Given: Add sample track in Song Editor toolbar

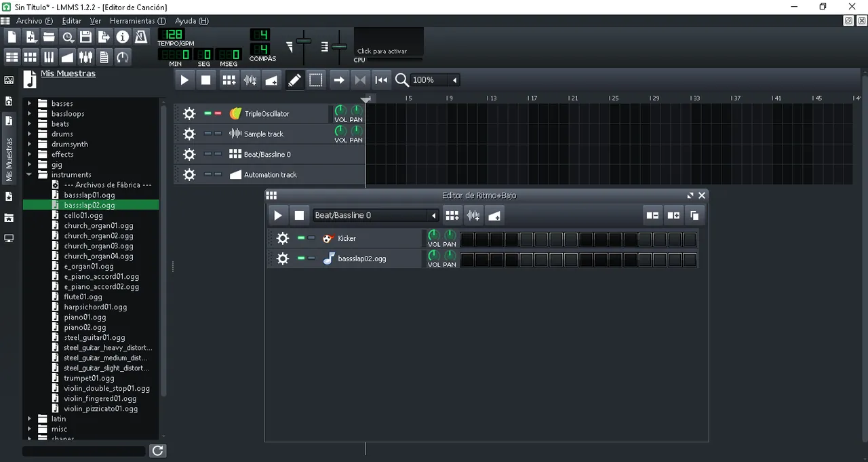Looking at the screenshot, I should pos(250,80).
